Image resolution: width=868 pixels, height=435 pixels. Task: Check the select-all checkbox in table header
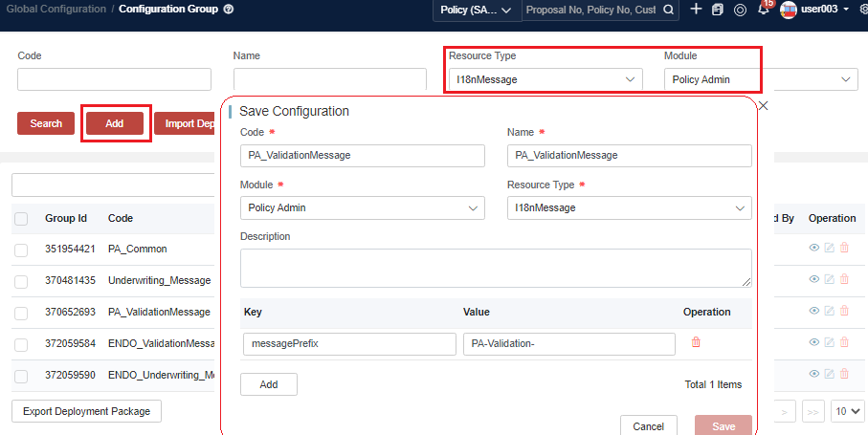tap(21, 219)
